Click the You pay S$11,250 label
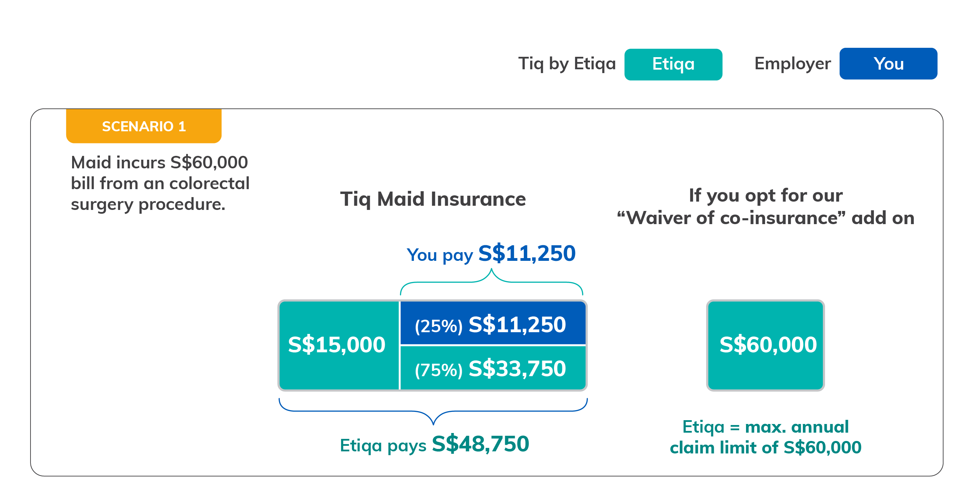This screenshot has height=495, width=980. click(491, 254)
